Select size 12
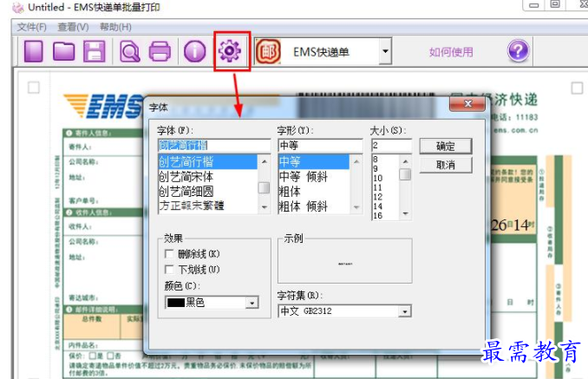Screen dimensions: 588x379 pos(377,197)
